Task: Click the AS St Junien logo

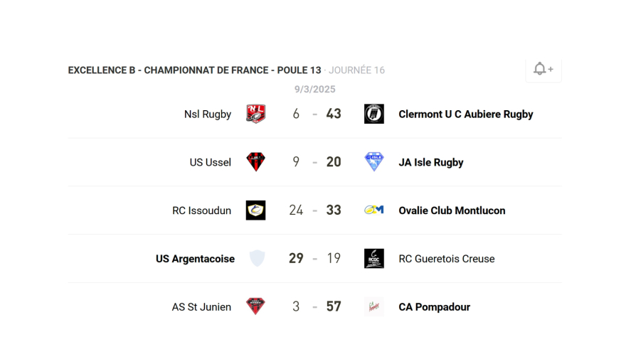Action: [x=255, y=307]
